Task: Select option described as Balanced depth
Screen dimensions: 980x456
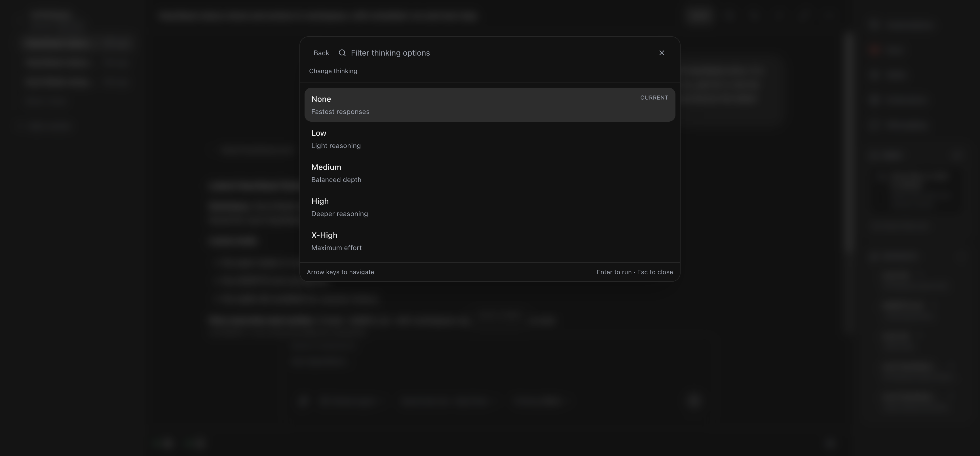Action: click(x=336, y=180)
